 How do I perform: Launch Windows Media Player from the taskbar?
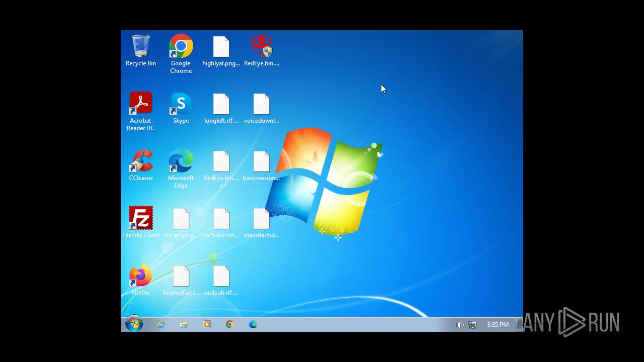click(207, 324)
